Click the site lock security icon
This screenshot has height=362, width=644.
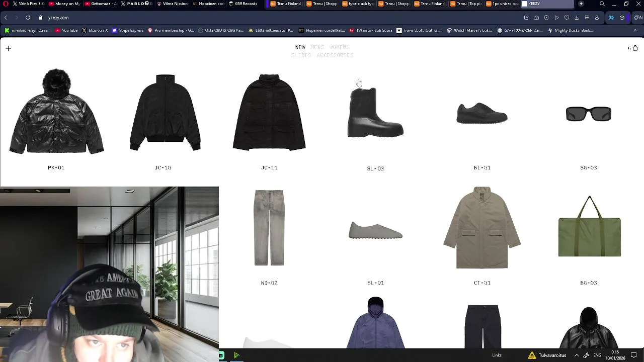[41, 18]
